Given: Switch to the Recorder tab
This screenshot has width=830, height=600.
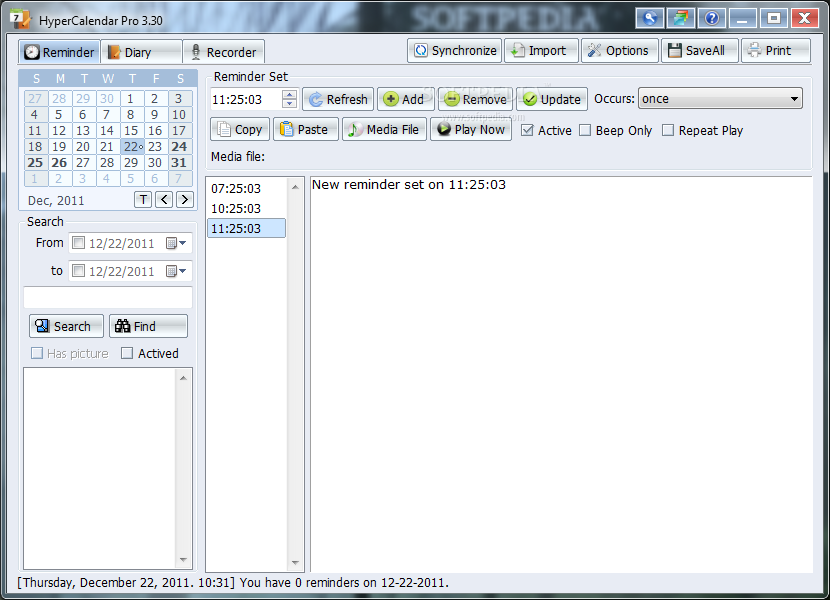Looking at the screenshot, I should [223, 52].
